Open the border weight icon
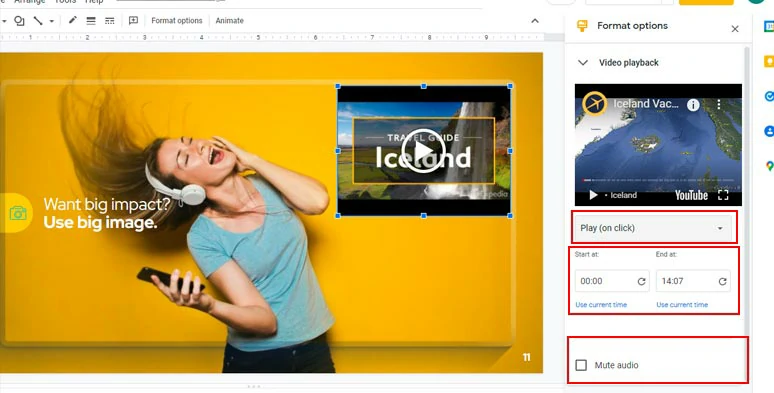Image resolution: width=774 pixels, height=393 pixels. click(91, 21)
